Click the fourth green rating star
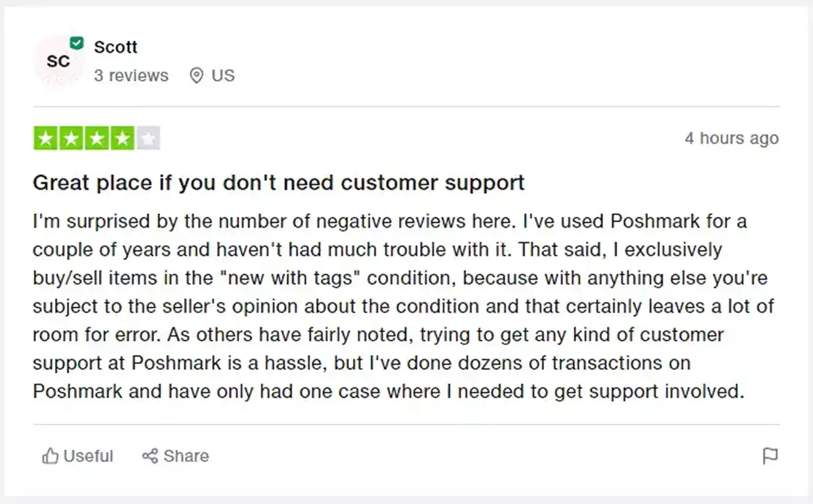The height and width of the screenshot is (504, 813). [x=122, y=138]
